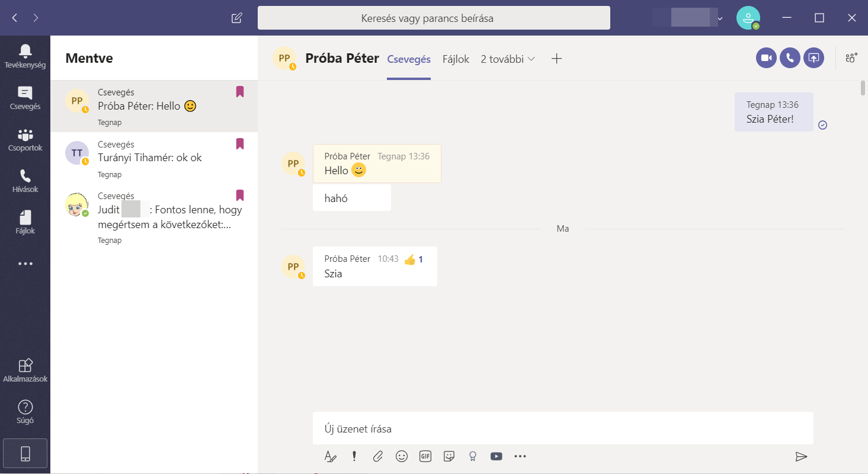Expand more compose options (three dots)
Screen dimensions: 868x474
tap(520, 456)
